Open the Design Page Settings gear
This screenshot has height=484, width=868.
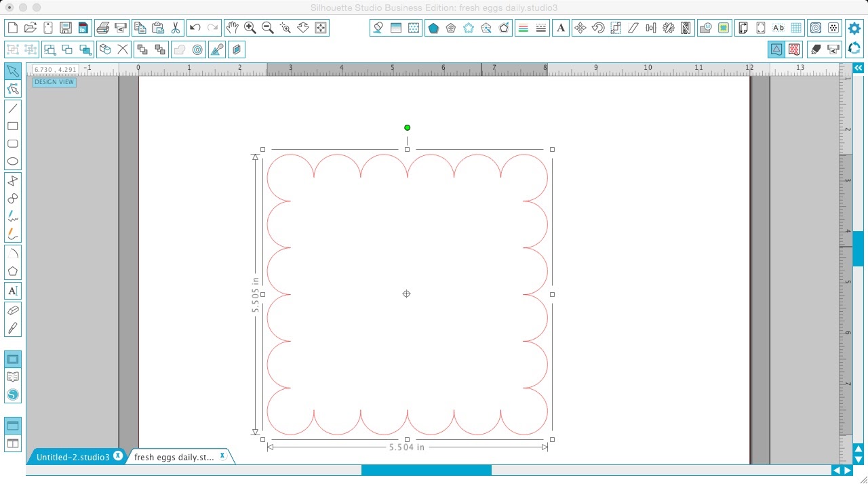pyautogui.click(x=854, y=28)
